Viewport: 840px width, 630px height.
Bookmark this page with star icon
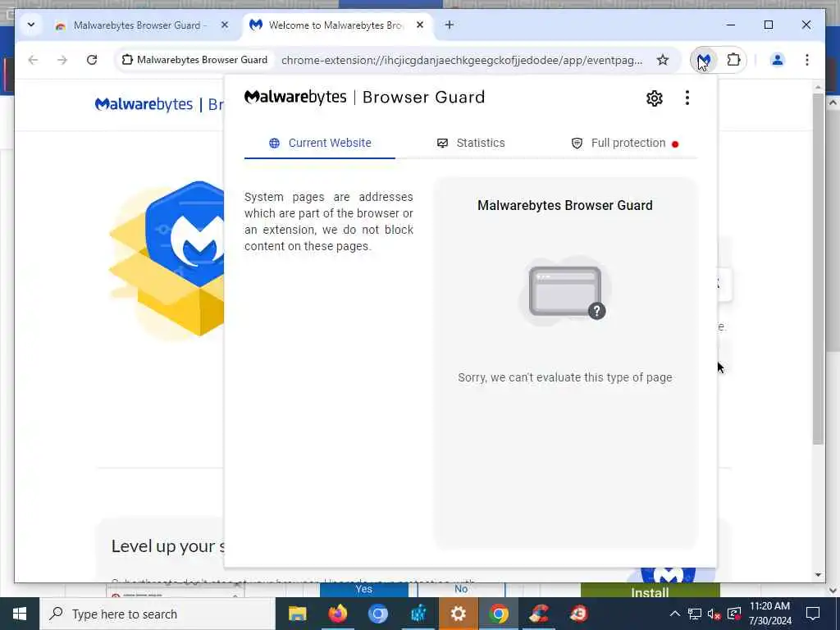pyautogui.click(x=663, y=60)
